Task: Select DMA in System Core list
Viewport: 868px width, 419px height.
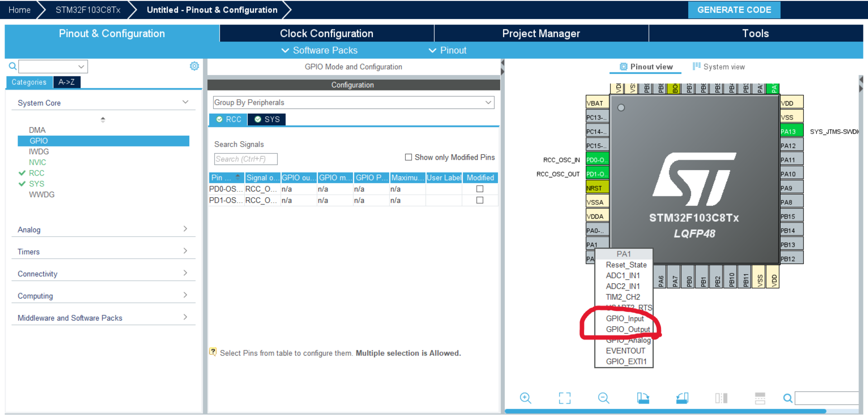Action: (x=37, y=130)
